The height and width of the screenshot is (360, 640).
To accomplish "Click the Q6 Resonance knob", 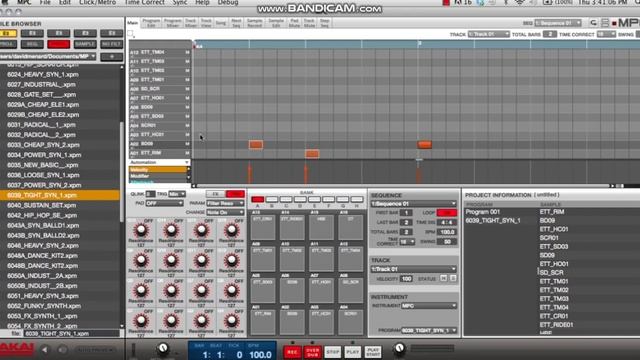I will pyautogui.click(x=171, y=290).
